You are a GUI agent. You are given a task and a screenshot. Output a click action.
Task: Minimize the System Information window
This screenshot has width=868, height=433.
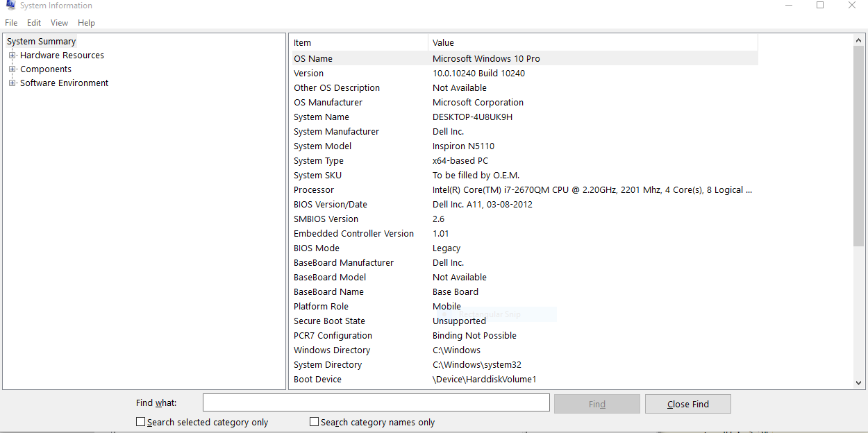coord(788,6)
